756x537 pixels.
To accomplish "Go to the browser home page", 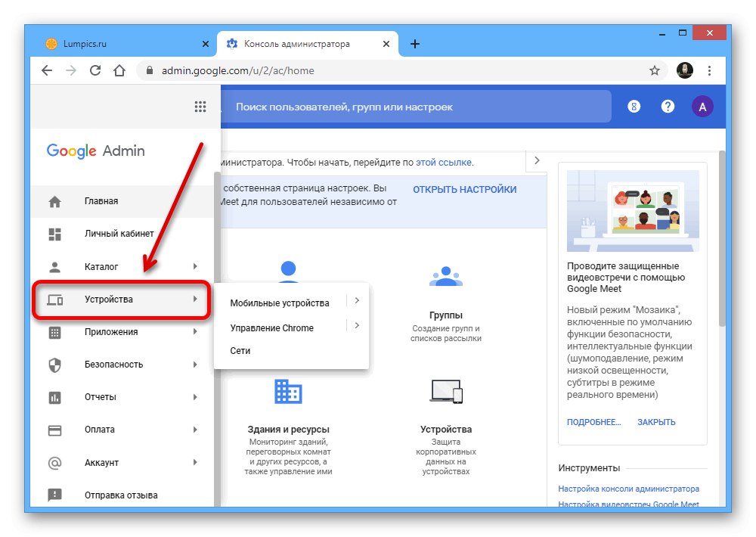I will pos(119,70).
